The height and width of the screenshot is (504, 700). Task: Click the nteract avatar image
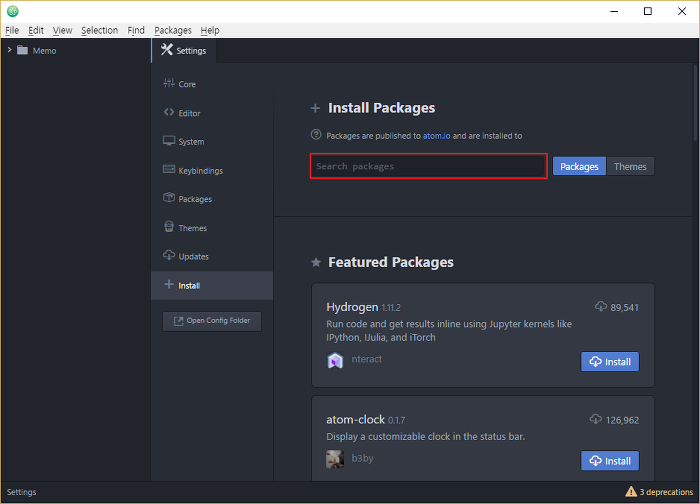335,360
